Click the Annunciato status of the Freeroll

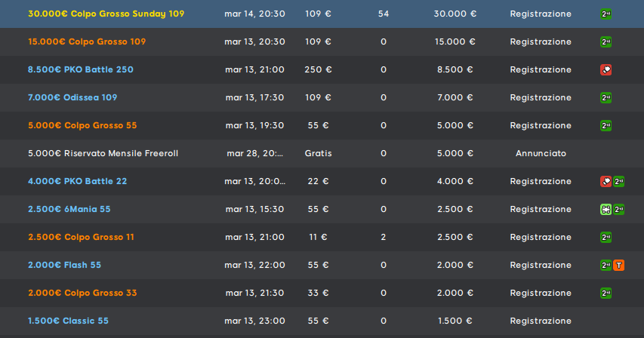click(541, 153)
